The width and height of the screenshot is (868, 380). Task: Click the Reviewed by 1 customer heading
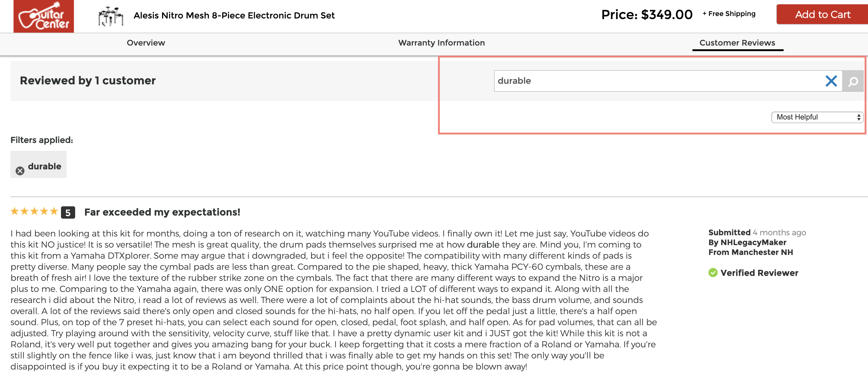(x=87, y=81)
